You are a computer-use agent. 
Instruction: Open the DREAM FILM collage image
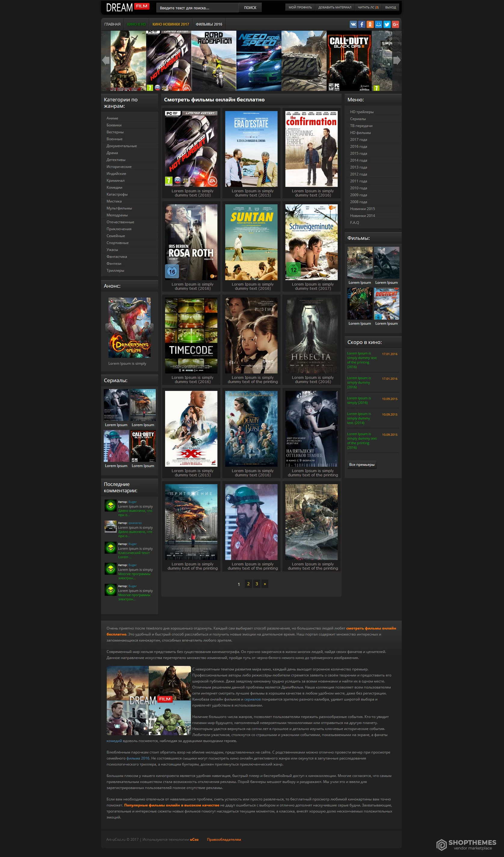(x=149, y=701)
